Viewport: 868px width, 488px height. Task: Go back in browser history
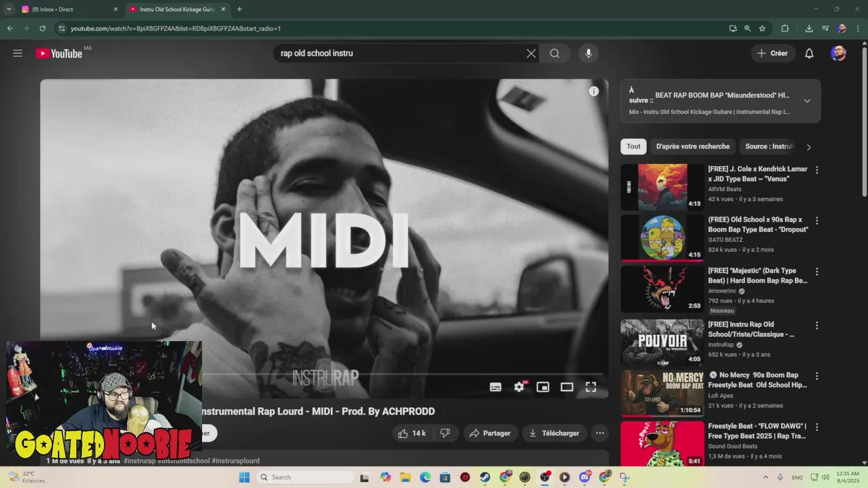9,28
